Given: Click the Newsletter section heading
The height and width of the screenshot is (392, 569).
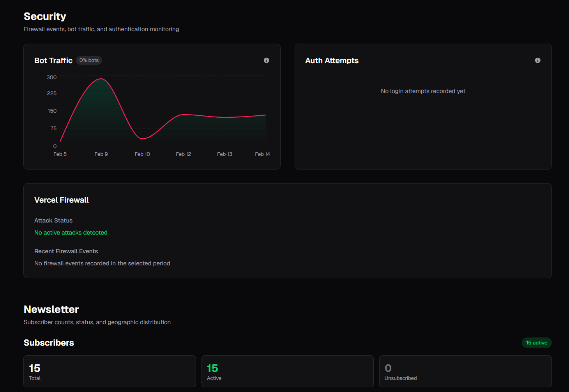Looking at the screenshot, I should pos(51,309).
